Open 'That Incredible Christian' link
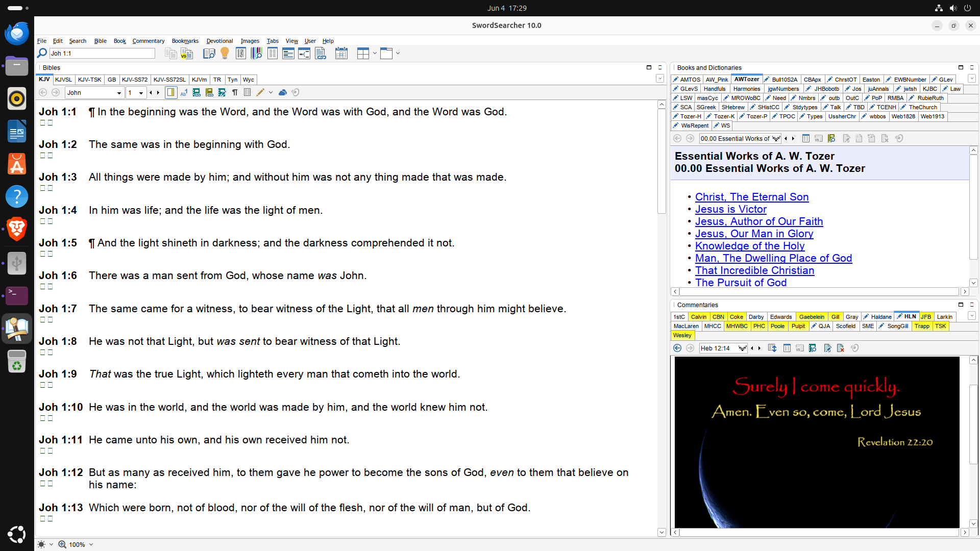The width and height of the screenshot is (980, 551). (754, 270)
